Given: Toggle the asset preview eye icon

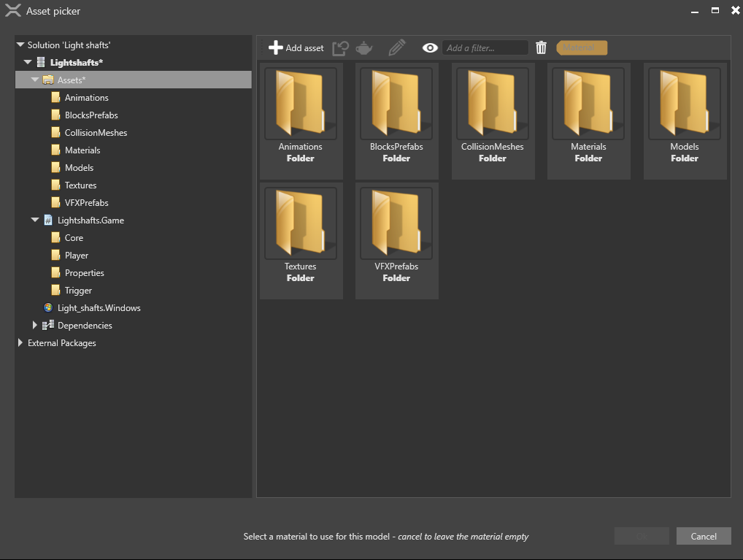Looking at the screenshot, I should click(x=430, y=47).
